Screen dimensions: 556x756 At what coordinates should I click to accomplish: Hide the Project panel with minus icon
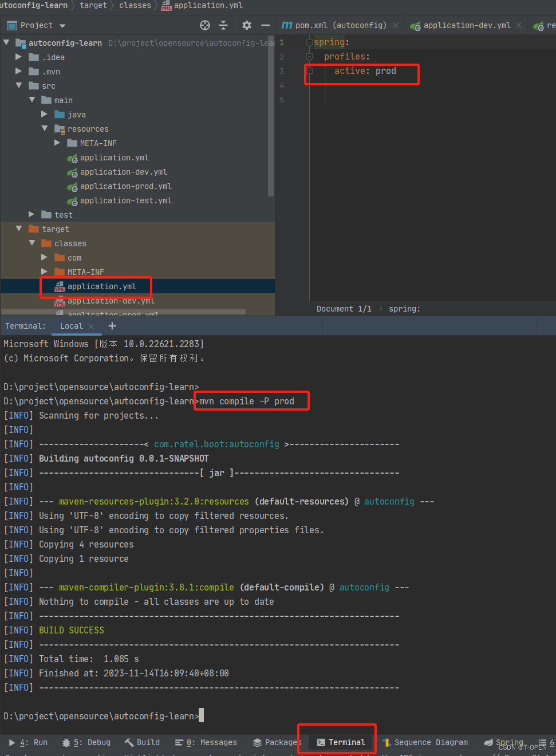click(265, 25)
